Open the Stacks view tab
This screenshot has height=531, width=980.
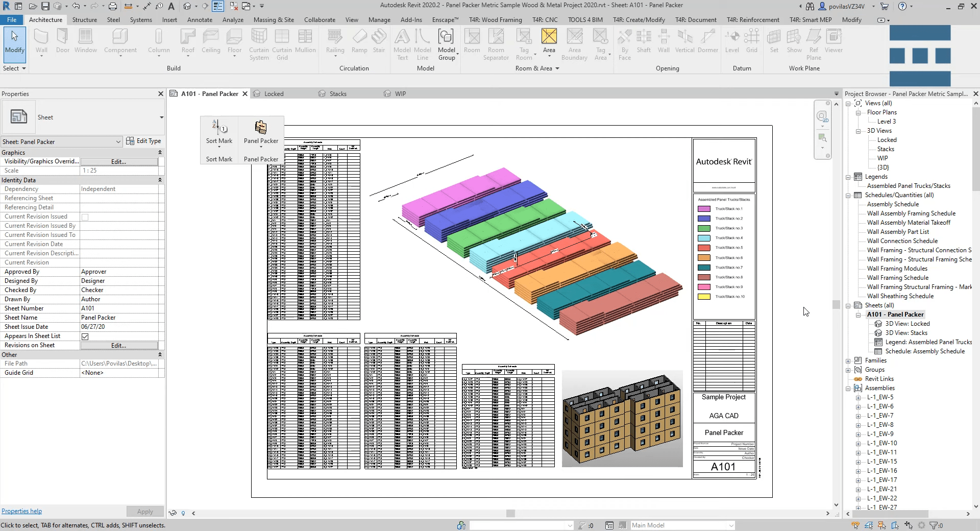(337, 93)
